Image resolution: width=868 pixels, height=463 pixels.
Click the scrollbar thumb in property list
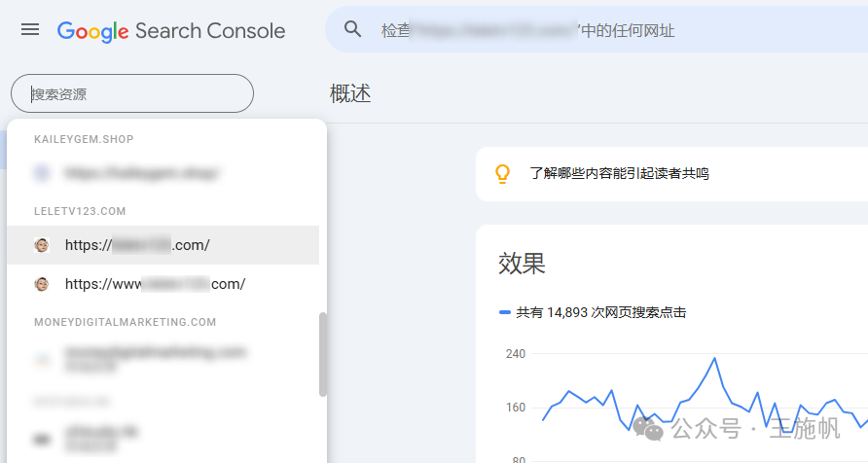click(x=323, y=354)
